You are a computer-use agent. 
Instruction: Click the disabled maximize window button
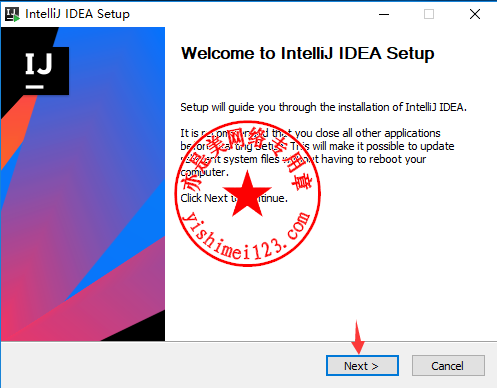coord(429,14)
